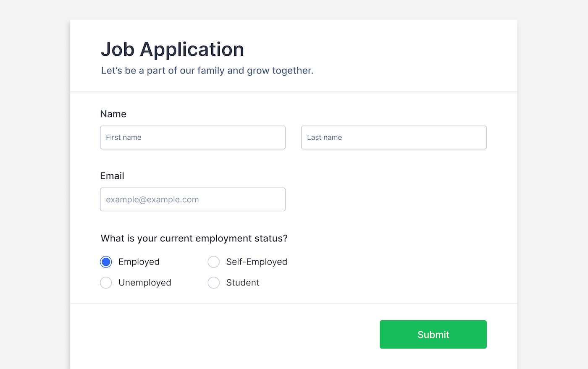Click the "Unemployed" option label text
Image resolution: width=588 pixels, height=369 pixels.
coord(145,283)
